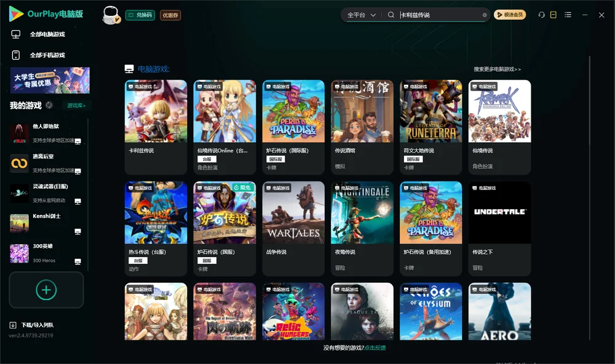Click the PC icon on 他人即地狱 row
This screenshot has width=615, height=364.
[77, 141]
